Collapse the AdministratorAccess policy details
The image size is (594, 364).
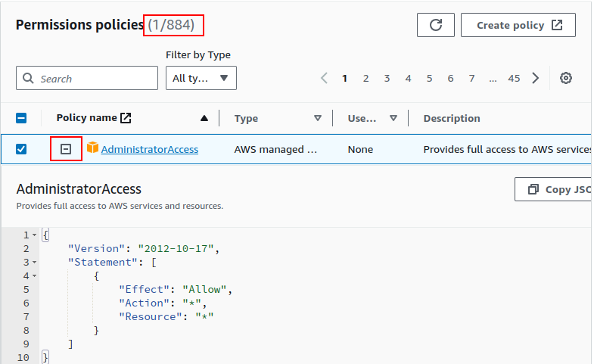[66, 149]
